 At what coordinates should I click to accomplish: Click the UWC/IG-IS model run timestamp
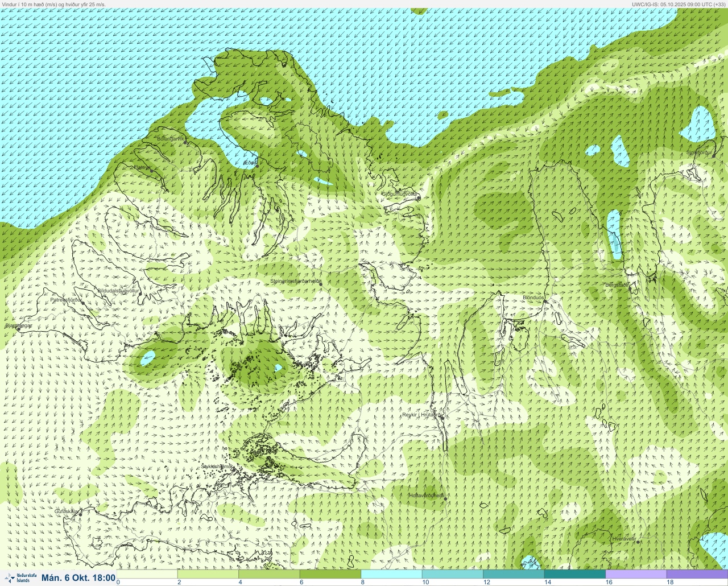678,4
